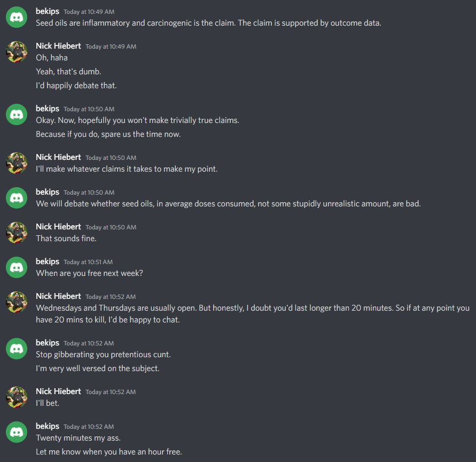
Task: Click bekips avatar beside "When are you free" message
Action: pos(17,268)
